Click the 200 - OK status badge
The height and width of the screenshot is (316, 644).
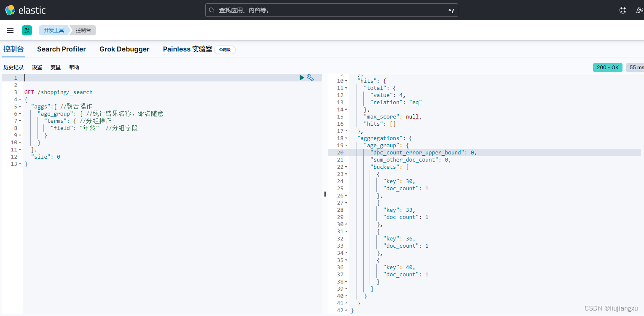coord(608,68)
